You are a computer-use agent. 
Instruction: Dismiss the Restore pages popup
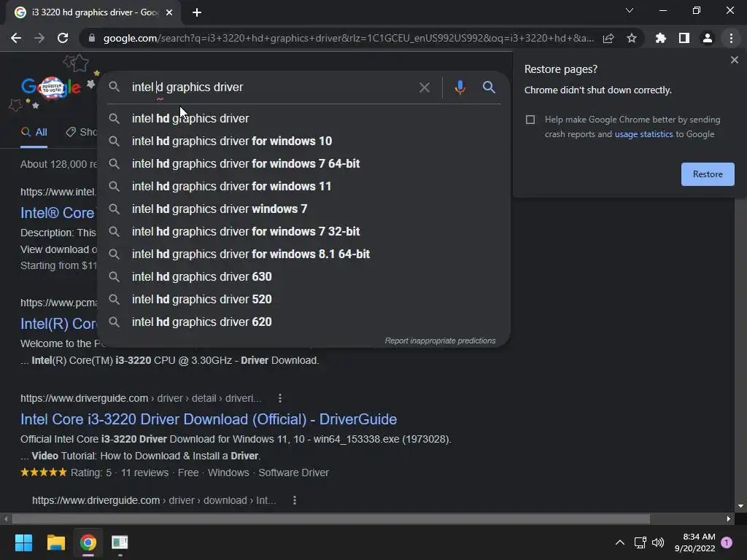point(734,60)
